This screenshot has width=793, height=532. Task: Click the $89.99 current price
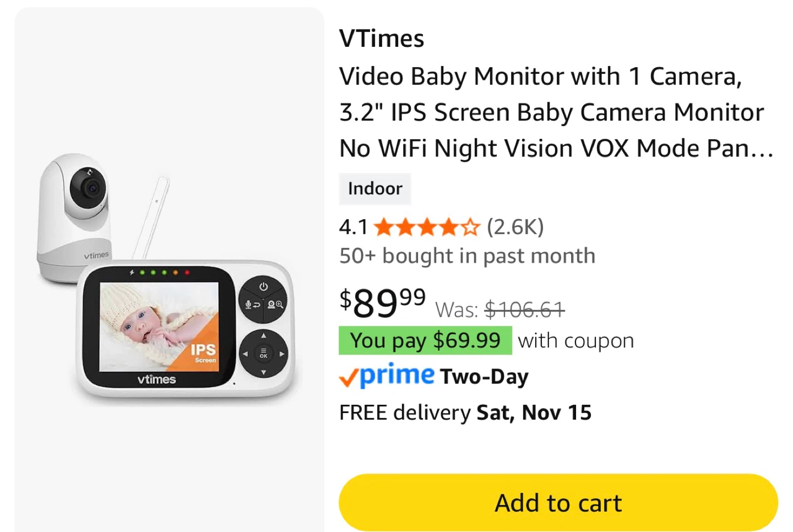[383, 302]
